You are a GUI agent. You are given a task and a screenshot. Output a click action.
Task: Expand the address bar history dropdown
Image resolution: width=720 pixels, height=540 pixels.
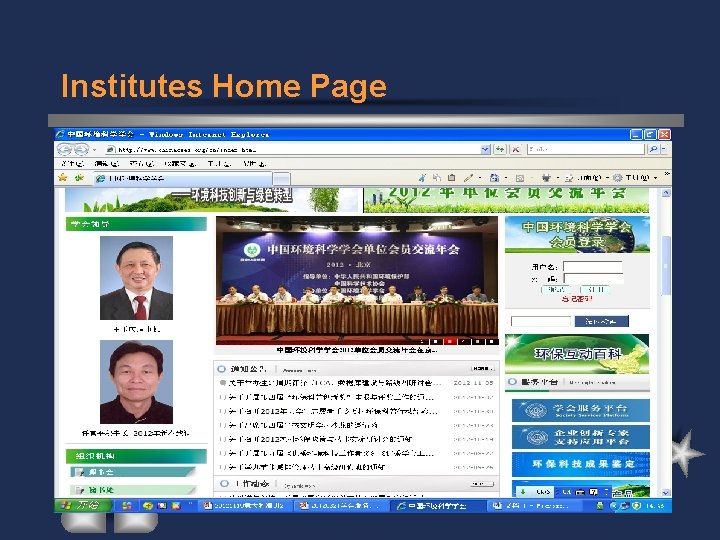[485, 150]
